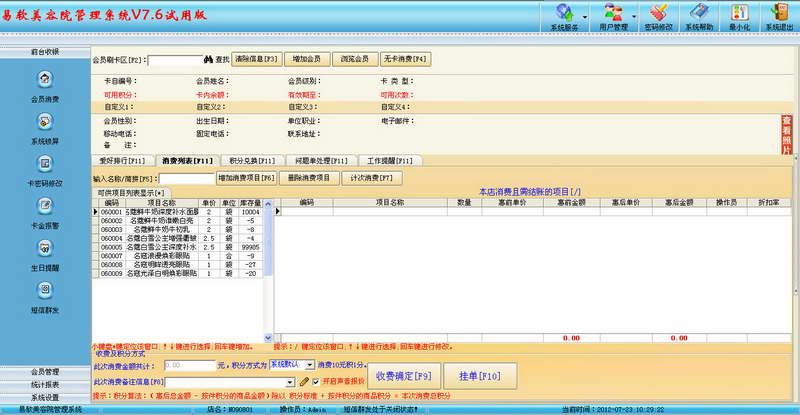
Task: Click the 无卡消费[F4] button
Action: click(x=405, y=59)
